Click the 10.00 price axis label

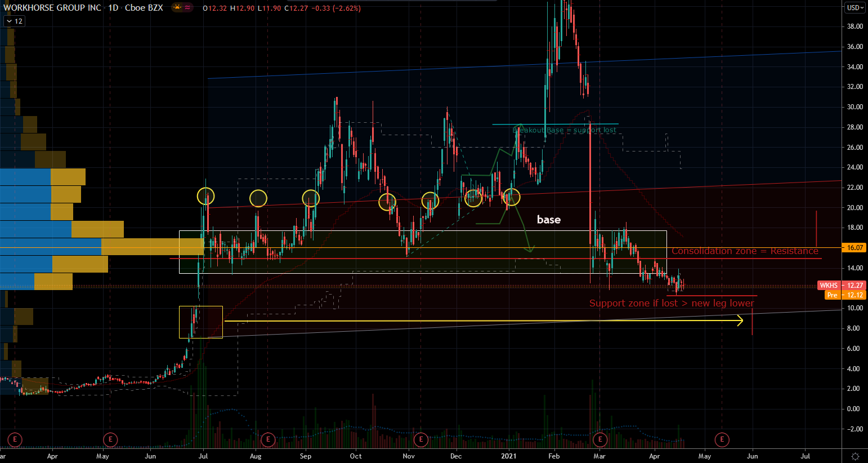(855, 308)
